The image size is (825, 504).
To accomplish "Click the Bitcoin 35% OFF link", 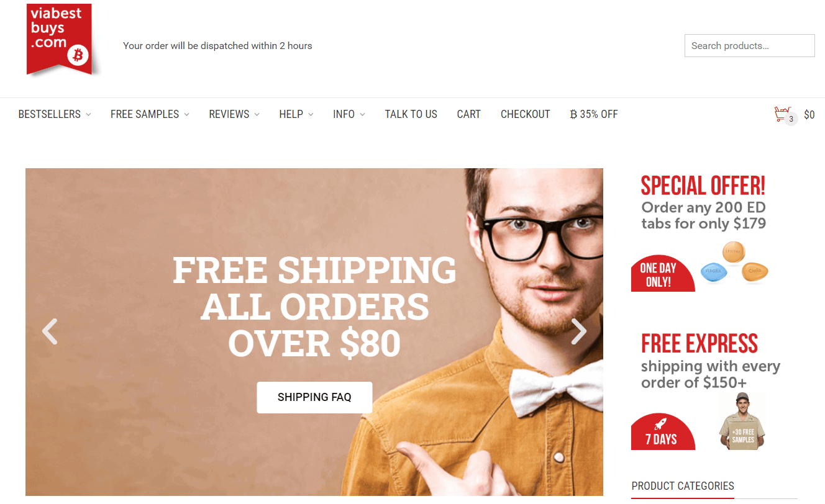I will (x=594, y=114).
